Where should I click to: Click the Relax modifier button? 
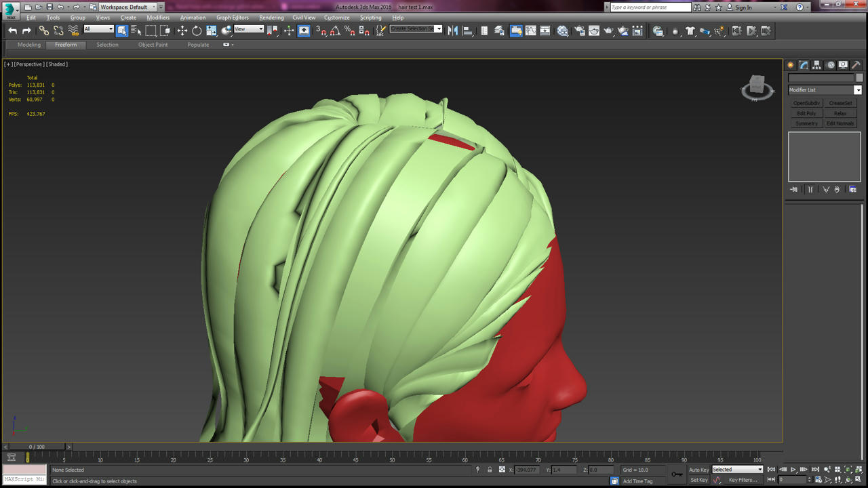coord(840,113)
